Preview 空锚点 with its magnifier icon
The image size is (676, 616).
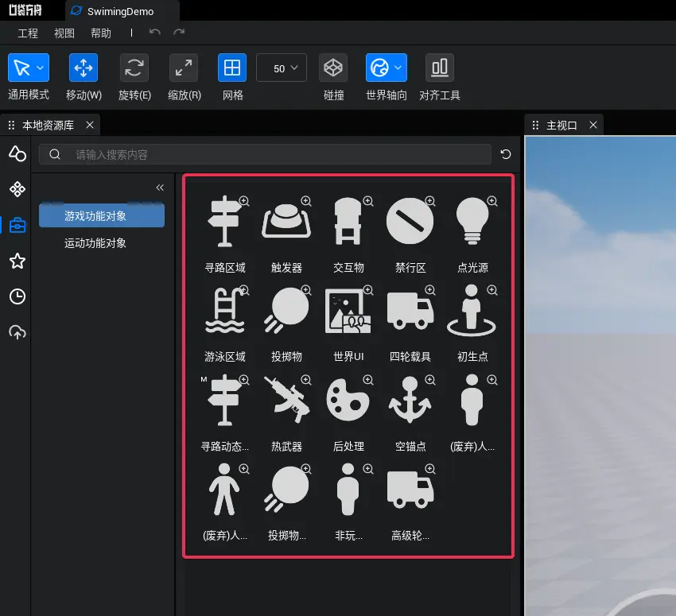(430, 379)
